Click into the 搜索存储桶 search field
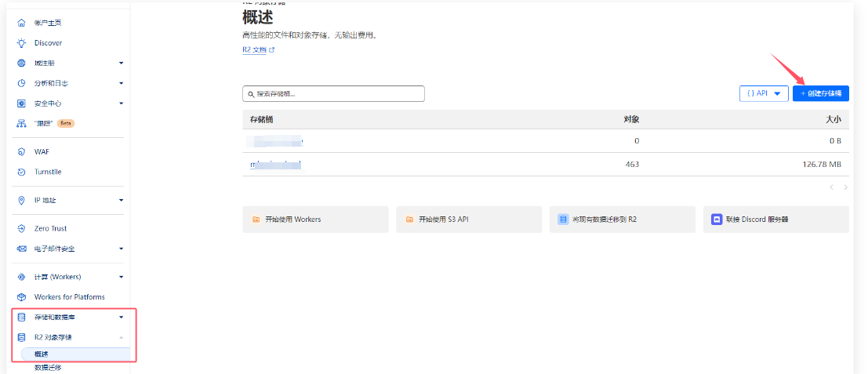This screenshot has width=868, height=374. point(333,94)
